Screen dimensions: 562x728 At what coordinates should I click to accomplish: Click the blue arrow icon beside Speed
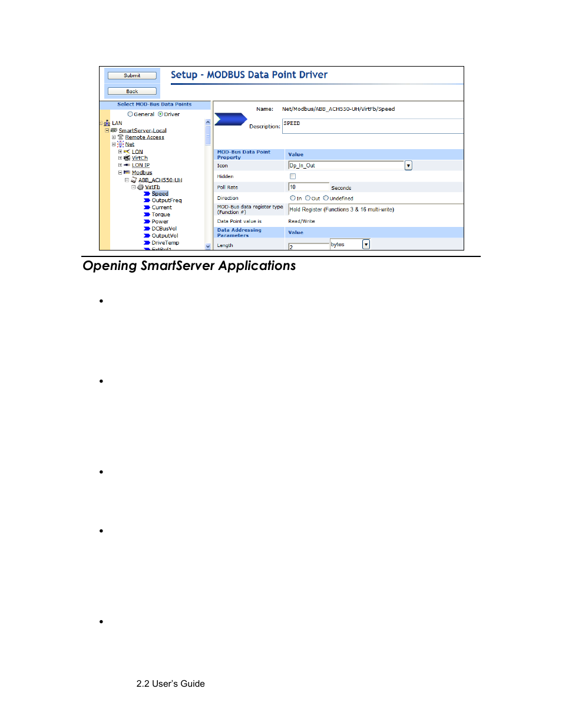[x=147, y=193]
